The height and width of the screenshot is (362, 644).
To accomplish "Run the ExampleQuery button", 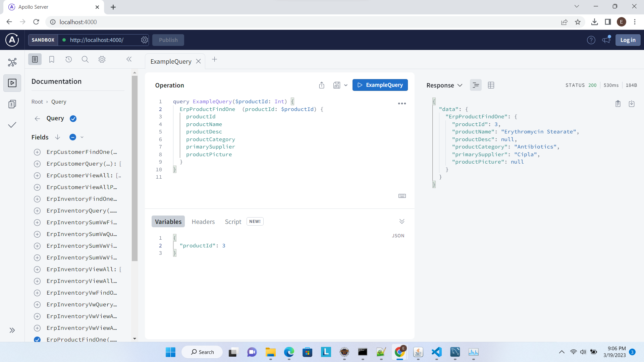I will pos(380,85).
